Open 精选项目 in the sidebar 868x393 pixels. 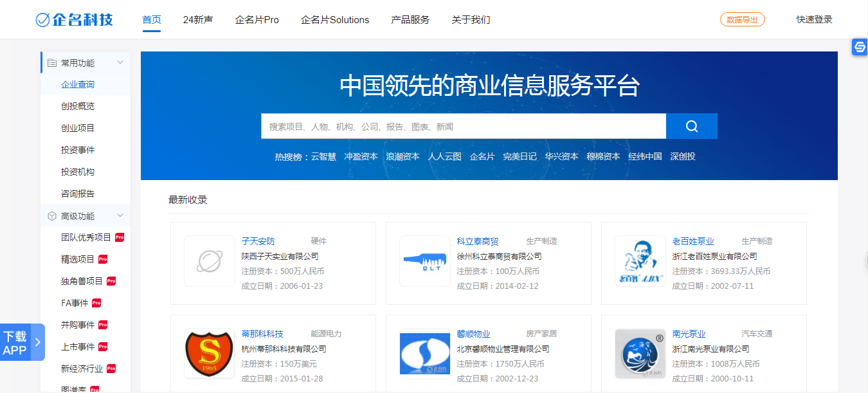click(78, 259)
